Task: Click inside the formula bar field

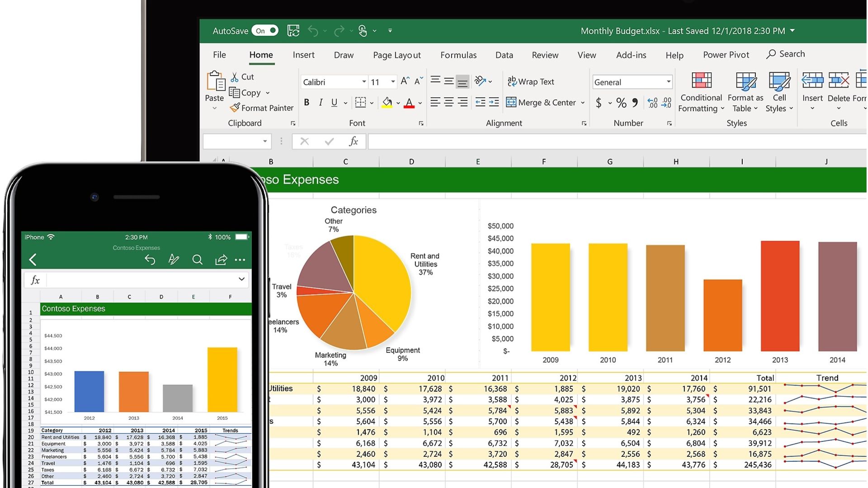Action: pyautogui.click(x=588, y=142)
